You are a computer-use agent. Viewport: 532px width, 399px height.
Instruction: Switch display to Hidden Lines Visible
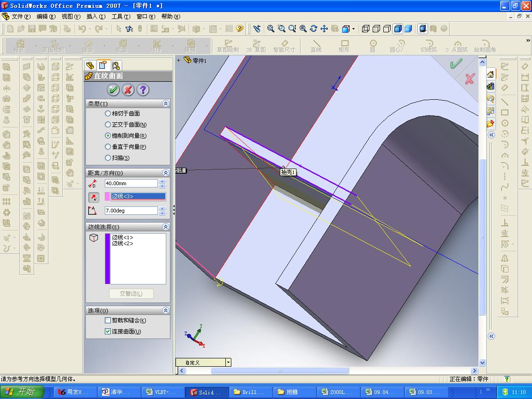(x=376, y=29)
